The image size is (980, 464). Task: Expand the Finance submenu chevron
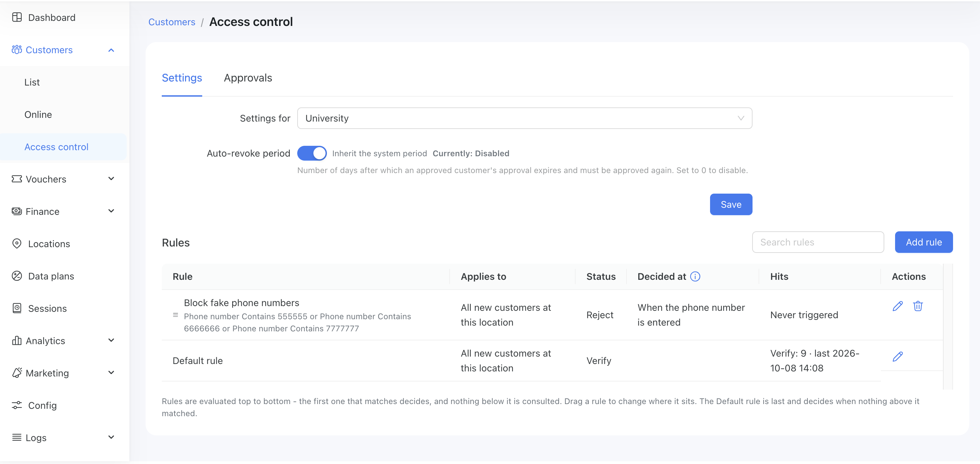111,211
